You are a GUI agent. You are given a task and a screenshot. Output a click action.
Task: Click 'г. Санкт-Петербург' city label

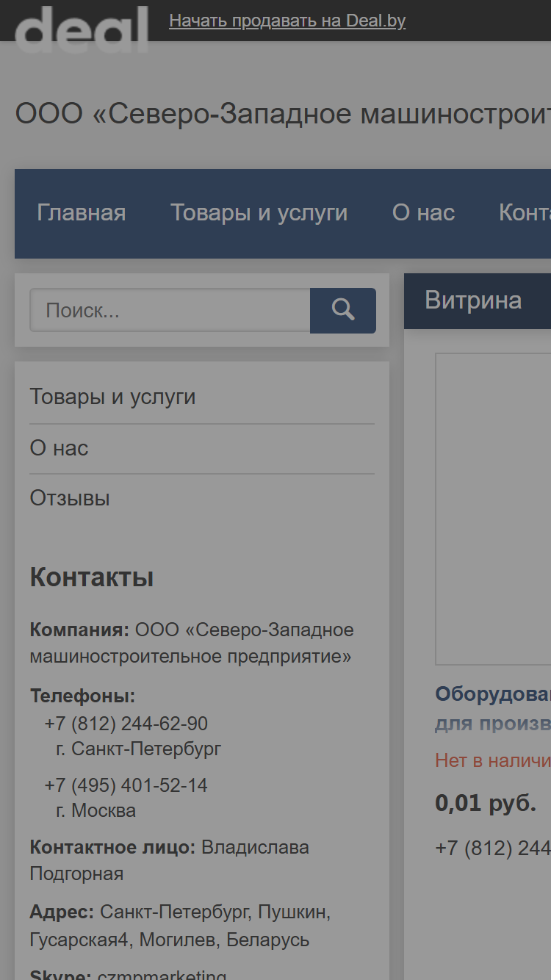click(x=138, y=749)
